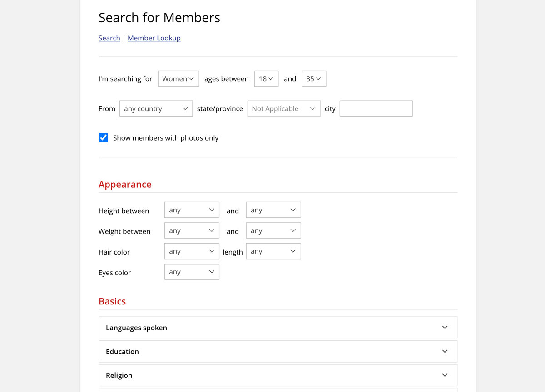Click the Appearance section heading
This screenshot has width=545, height=392.
(125, 184)
